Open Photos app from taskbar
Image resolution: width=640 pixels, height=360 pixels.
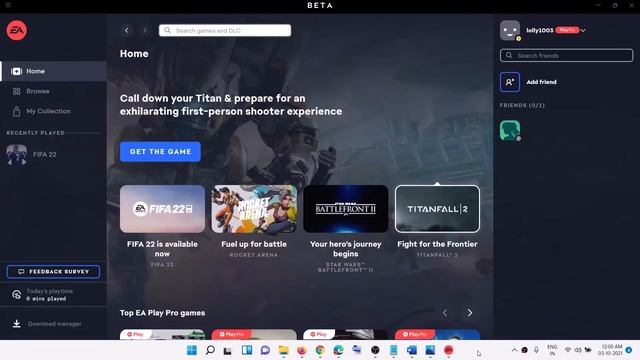pyautogui.click(x=430, y=350)
